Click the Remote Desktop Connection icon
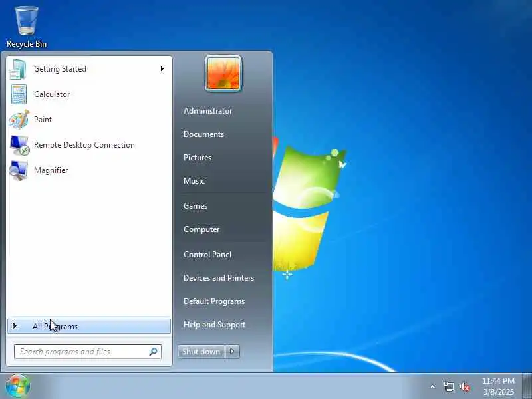Viewport: 532px width, 399px height. tap(19, 145)
